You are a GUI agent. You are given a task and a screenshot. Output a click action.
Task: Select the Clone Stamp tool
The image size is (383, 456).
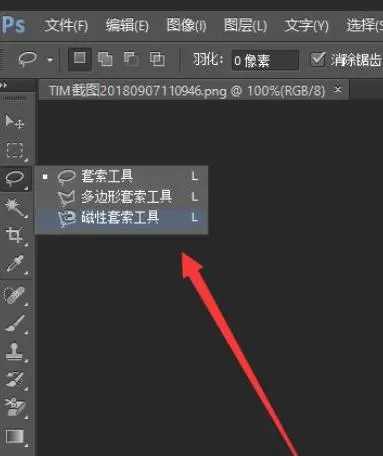(x=15, y=351)
